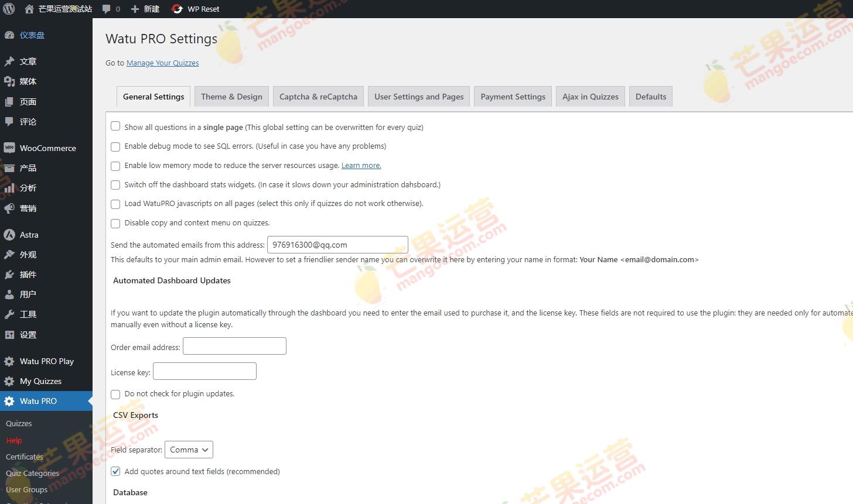Enable disable copy and context menu
The width and height of the screenshot is (853, 504).
(x=115, y=223)
